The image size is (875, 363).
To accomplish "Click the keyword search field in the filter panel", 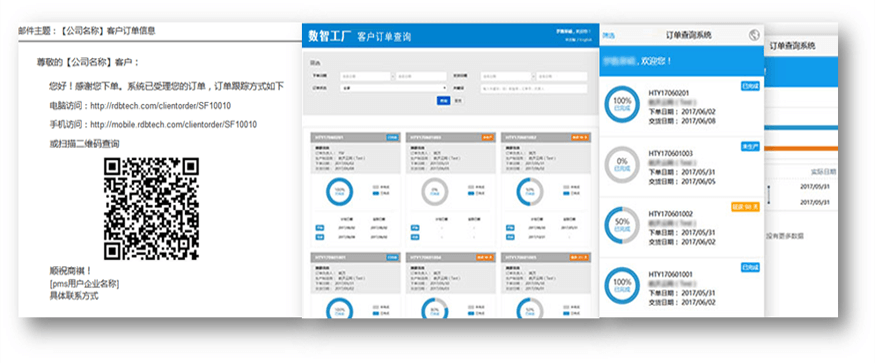I will 533,88.
